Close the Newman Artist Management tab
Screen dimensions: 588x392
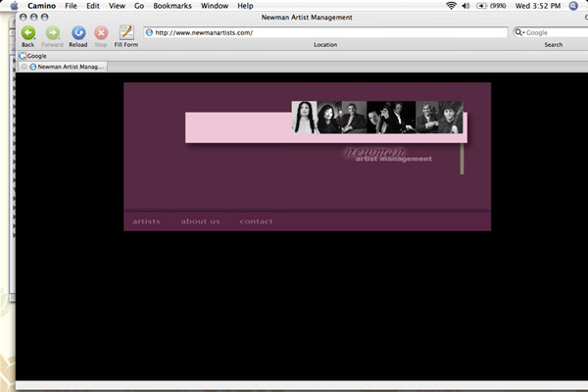click(24, 67)
